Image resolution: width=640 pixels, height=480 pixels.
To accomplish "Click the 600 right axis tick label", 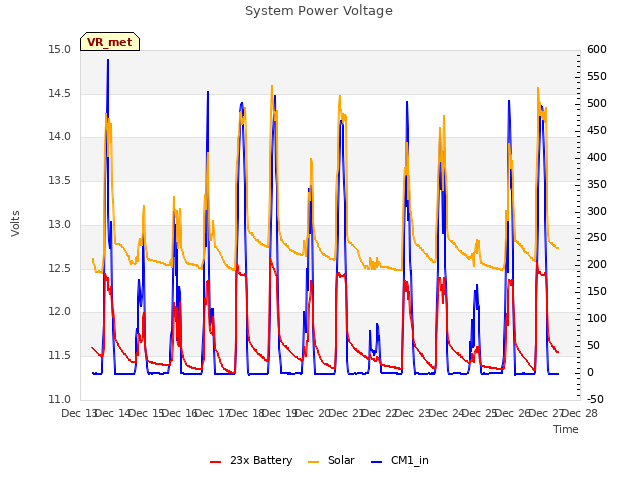I will click(597, 49).
